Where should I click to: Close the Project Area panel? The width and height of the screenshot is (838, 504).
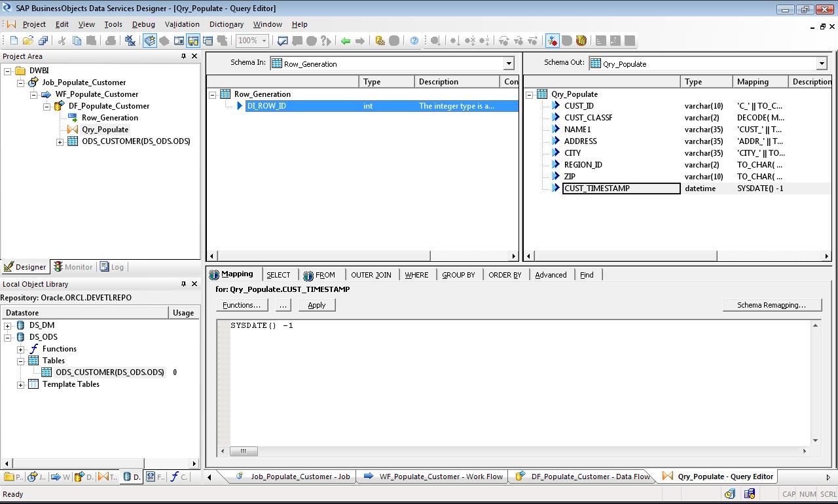click(194, 56)
